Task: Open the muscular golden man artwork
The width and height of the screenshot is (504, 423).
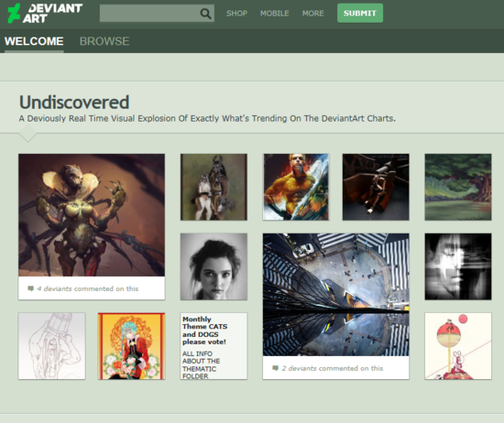Action: pyautogui.click(x=296, y=187)
